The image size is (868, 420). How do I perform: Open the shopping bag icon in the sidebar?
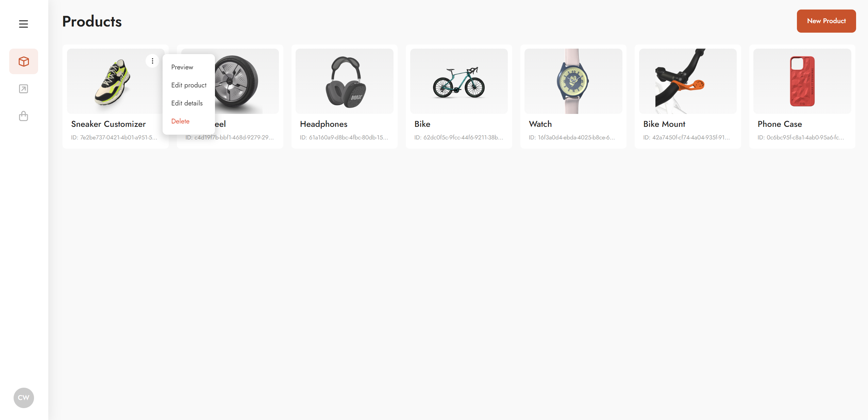tap(23, 116)
